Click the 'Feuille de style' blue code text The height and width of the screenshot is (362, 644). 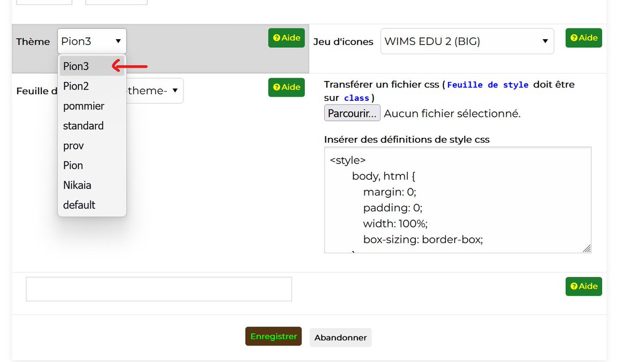tap(488, 85)
